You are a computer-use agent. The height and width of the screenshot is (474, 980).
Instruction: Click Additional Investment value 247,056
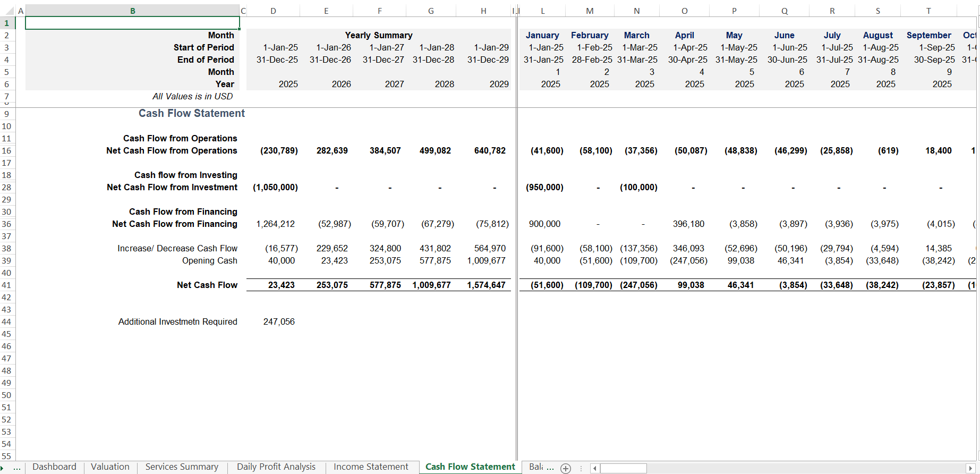279,321
